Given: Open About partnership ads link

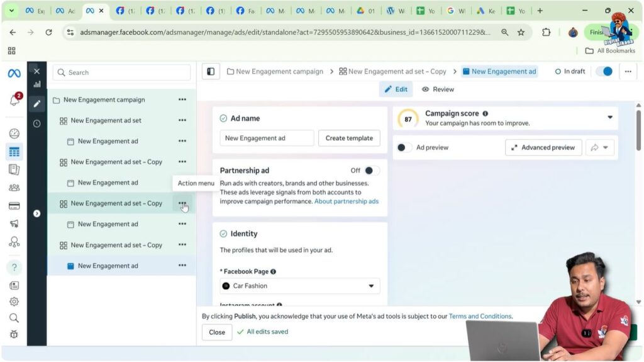Looking at the screenshot, I should click(347, 201).
